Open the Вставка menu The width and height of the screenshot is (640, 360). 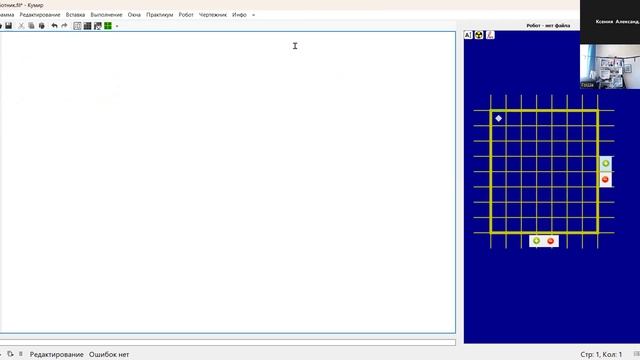click(x=76, y=15)
